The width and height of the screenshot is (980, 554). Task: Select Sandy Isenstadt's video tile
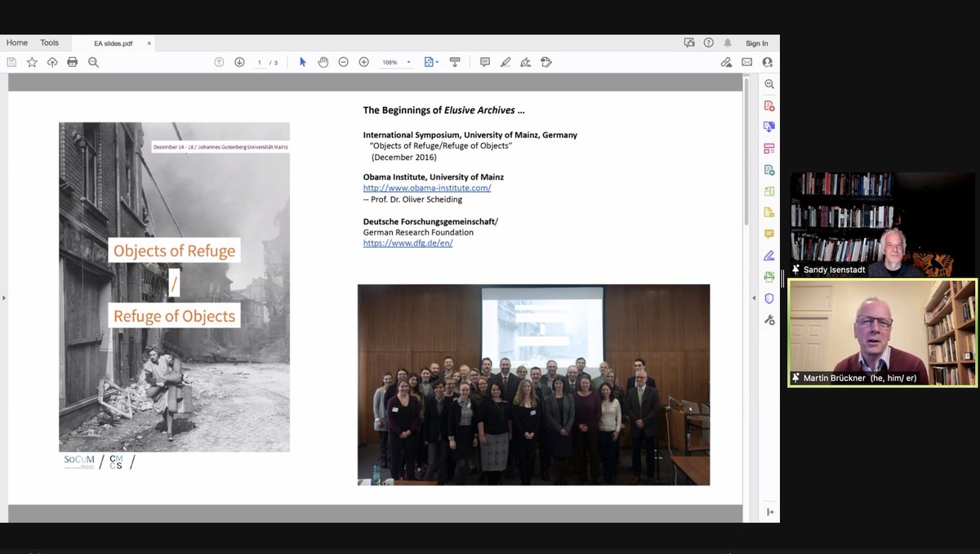[883, 224]
